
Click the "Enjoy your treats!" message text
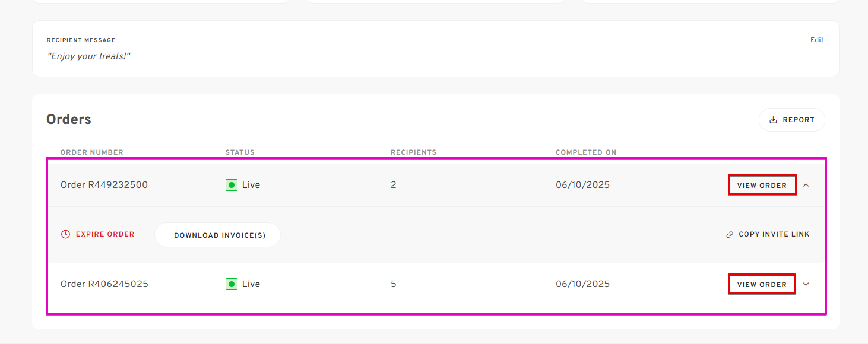(88, 56)
